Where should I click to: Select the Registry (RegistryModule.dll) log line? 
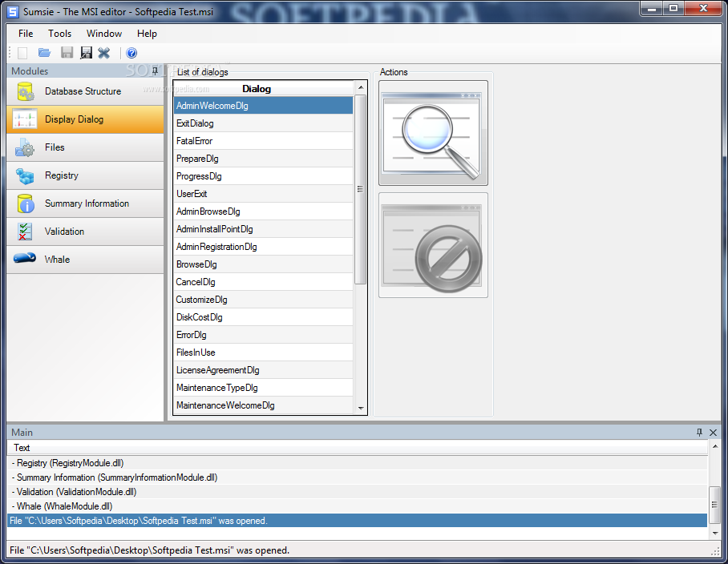pyautogui.click(x=358, y=463)
